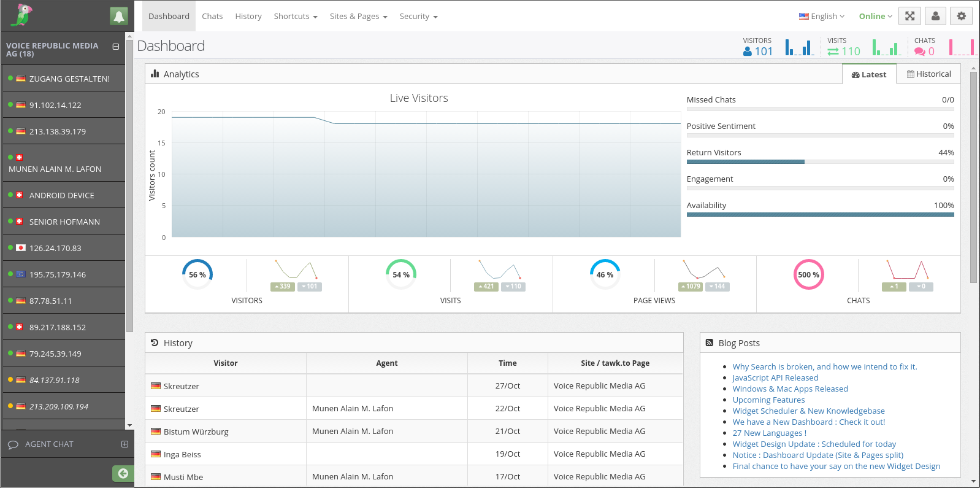980x488 pixels.
Task: Expand the Agent Chat section
Action: pyautogui.click(x=124, y=444)
